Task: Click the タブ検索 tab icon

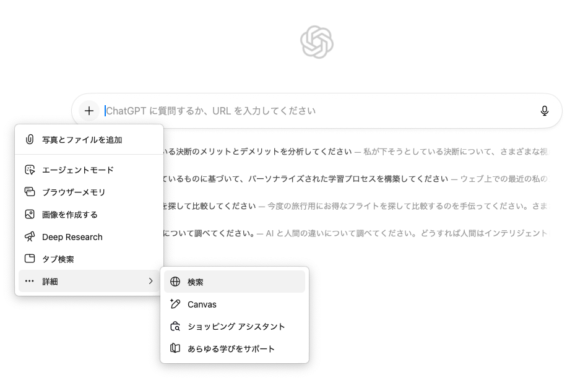Action: (30, 259)
